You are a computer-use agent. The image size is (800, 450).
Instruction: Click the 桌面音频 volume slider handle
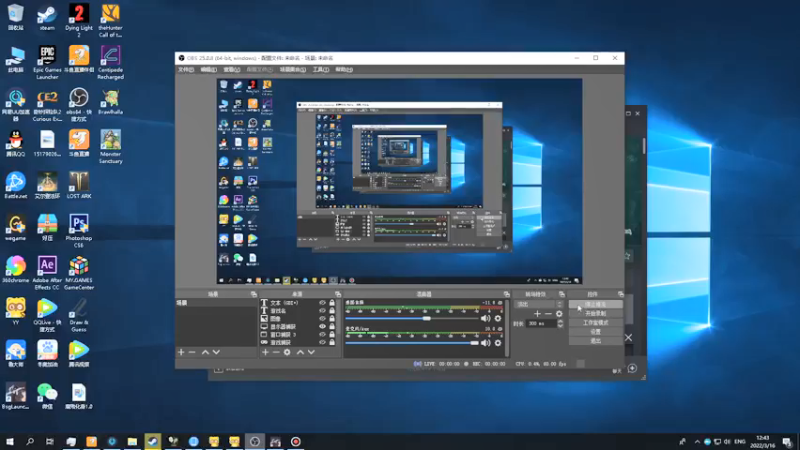(x=426, y=318)
